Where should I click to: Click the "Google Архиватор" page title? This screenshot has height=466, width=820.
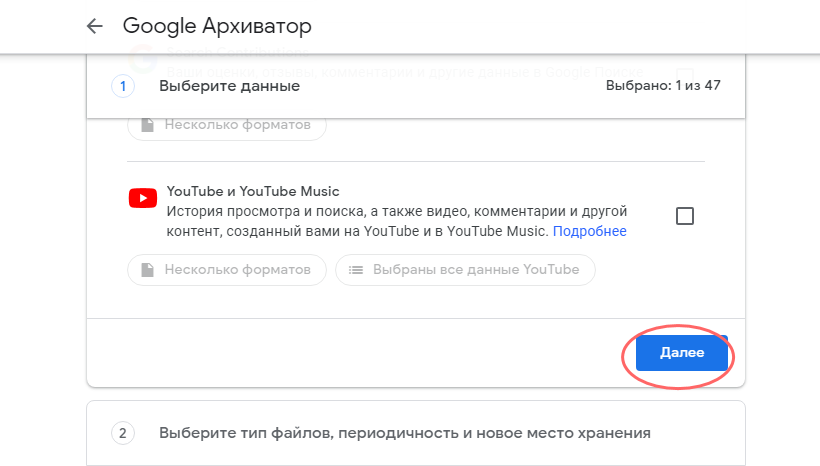coord(217,26)
